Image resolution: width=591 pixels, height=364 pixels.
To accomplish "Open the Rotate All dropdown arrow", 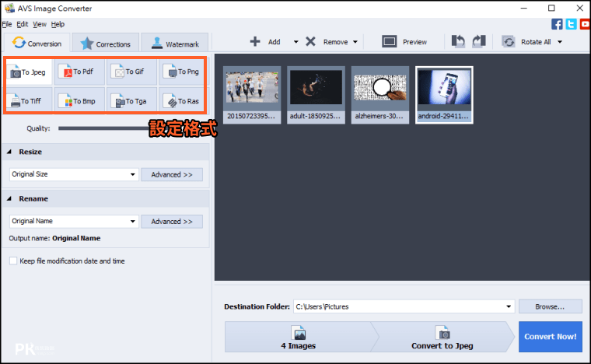I will pos(560,42).
